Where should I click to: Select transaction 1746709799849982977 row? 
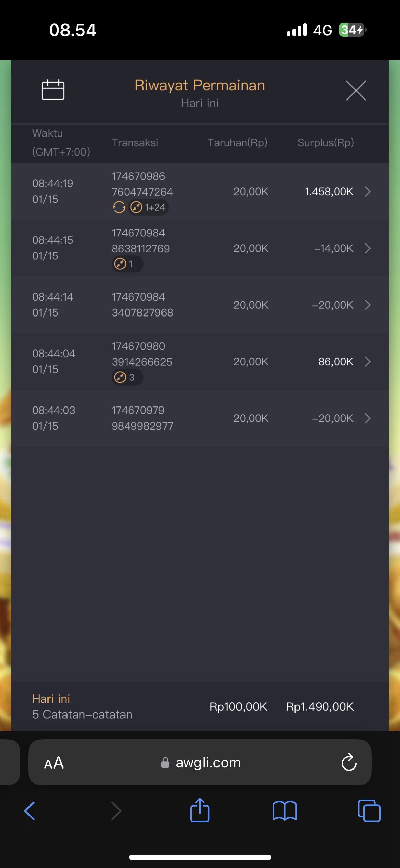tap(142, 418)
